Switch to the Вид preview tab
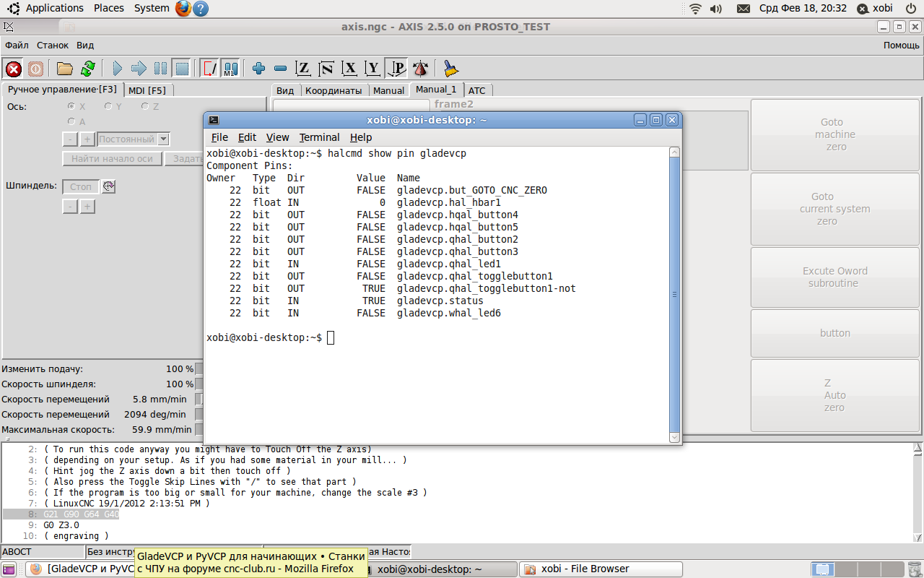 285,90
